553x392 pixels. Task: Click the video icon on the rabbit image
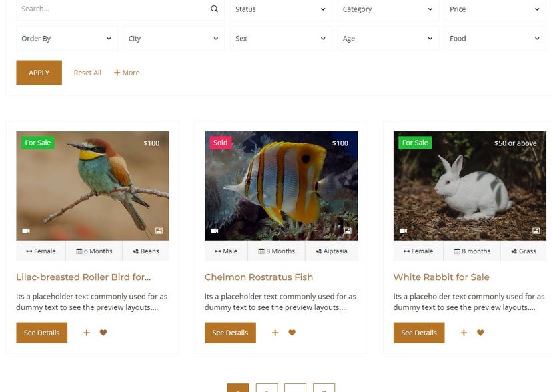403,231
